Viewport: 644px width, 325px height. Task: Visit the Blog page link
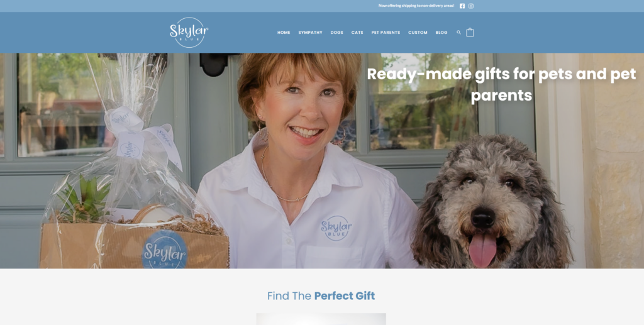pos(441,33)
